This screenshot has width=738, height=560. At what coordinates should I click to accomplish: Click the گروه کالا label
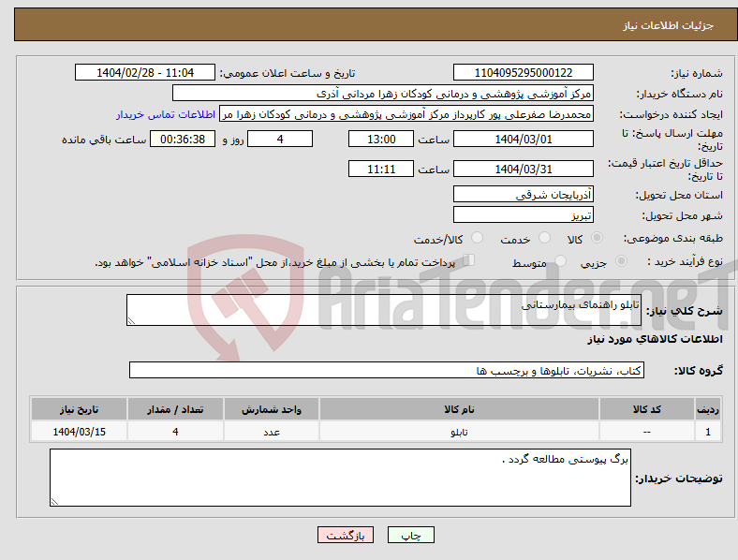[x=699, y=371]
